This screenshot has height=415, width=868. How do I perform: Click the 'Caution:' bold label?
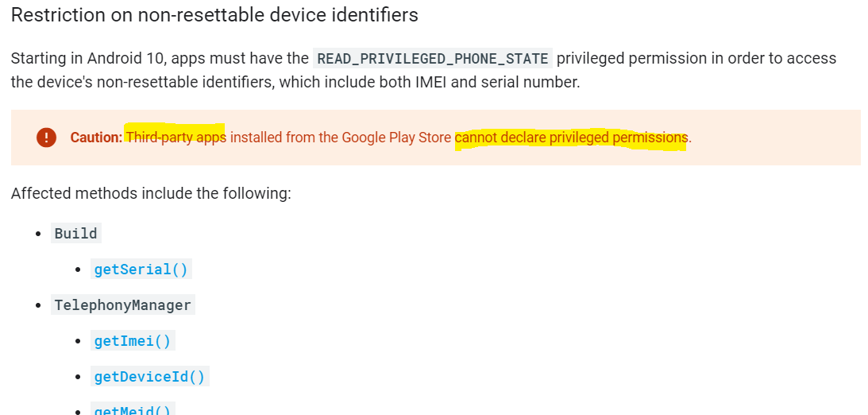[x=96, y=138]
